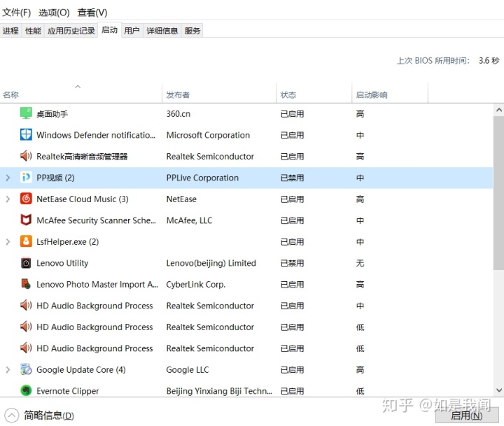The height and width of the screenshot is (426, 504).
Task: Switch to the 应用历史记录 tab
Action: point(71,31)
